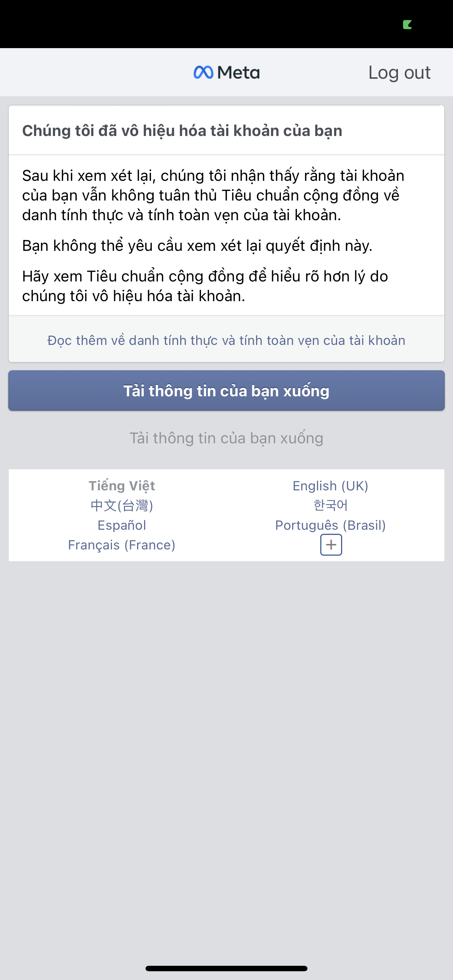This screenshot has height=980, width=453.
Task: Tap the Meta wordmark text
Action: click(x=238, y=72)
